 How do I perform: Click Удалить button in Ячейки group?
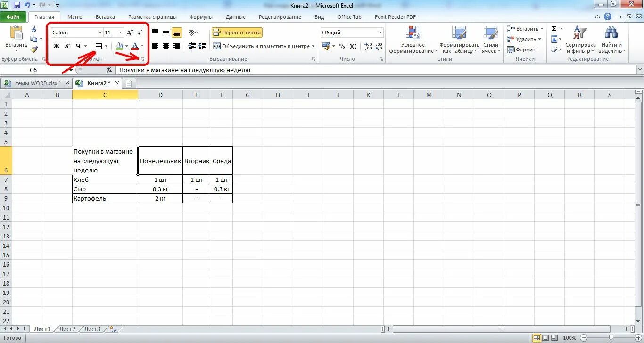(x=524, y=39)
